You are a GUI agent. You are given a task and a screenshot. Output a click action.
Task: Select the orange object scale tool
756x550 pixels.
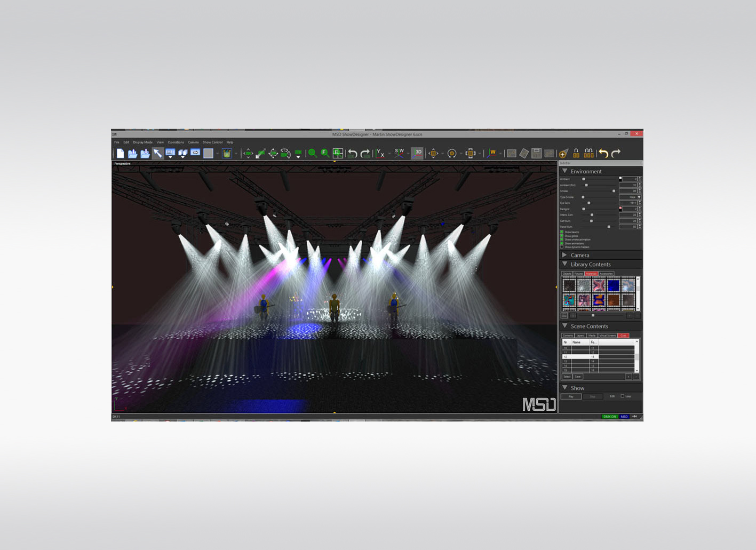click(470, 153)
